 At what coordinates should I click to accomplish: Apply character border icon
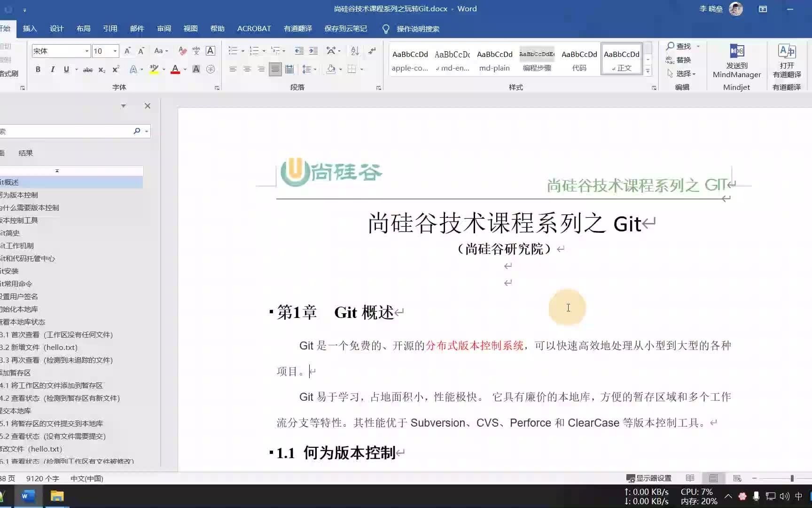point(211,51)
